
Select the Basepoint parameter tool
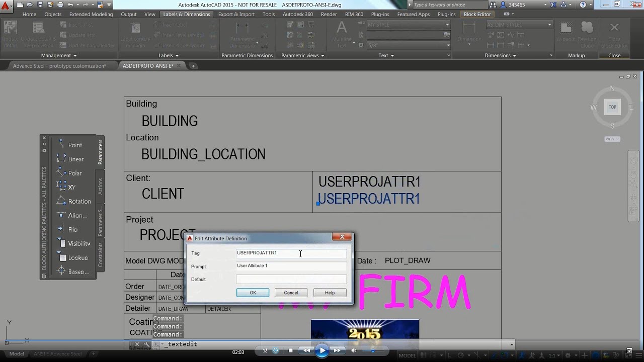[73, 271]
